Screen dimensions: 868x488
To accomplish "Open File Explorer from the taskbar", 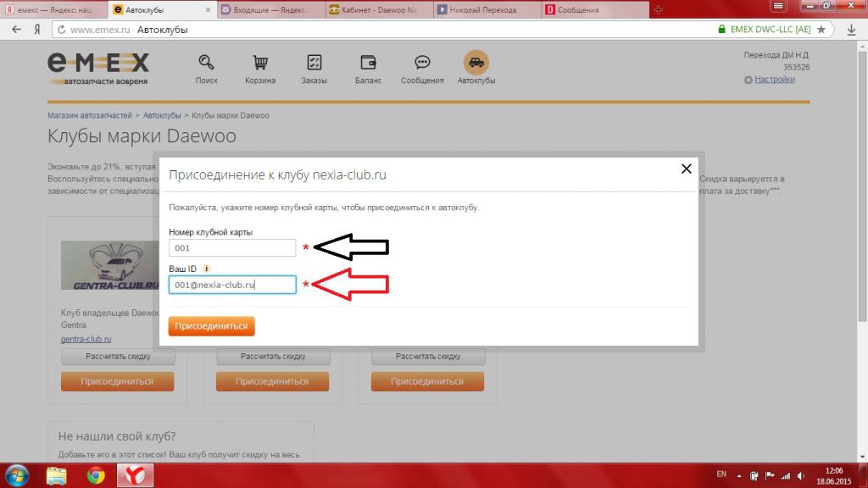I will (x=57, y=475).
